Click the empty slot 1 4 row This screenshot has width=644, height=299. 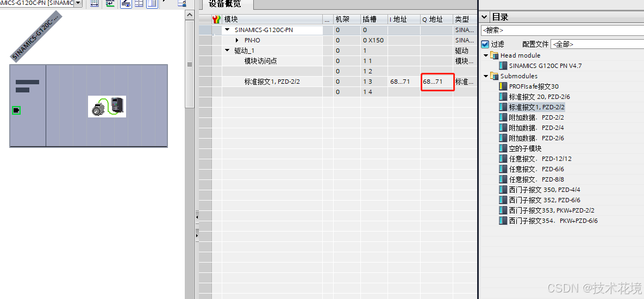pos(338,92)
